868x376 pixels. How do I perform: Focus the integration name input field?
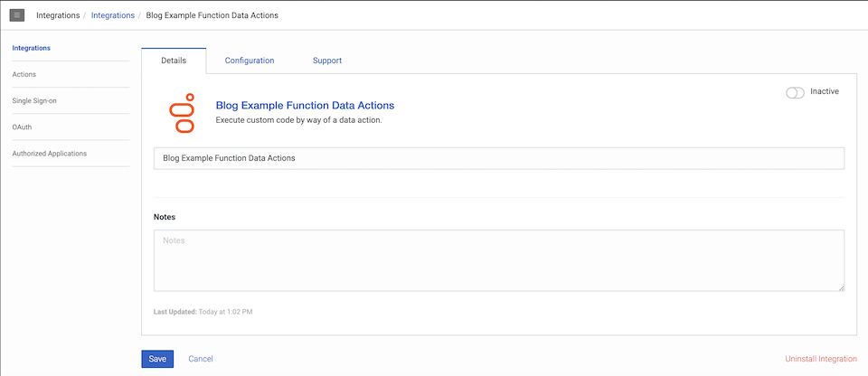pos(499,158)
